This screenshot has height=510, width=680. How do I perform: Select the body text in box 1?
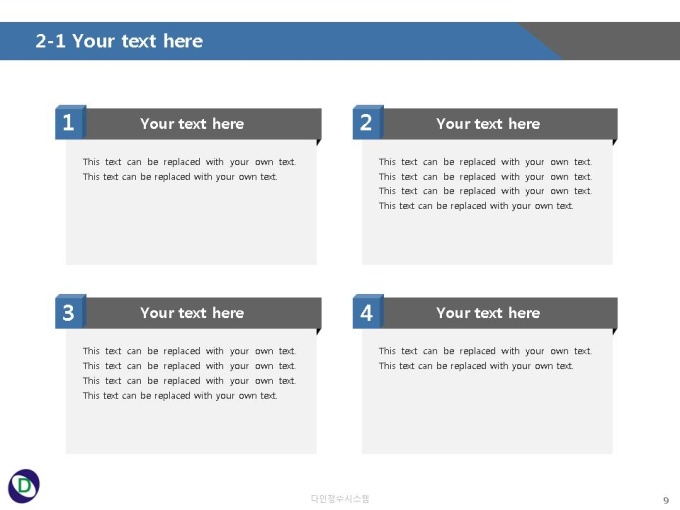coord(189,169)
